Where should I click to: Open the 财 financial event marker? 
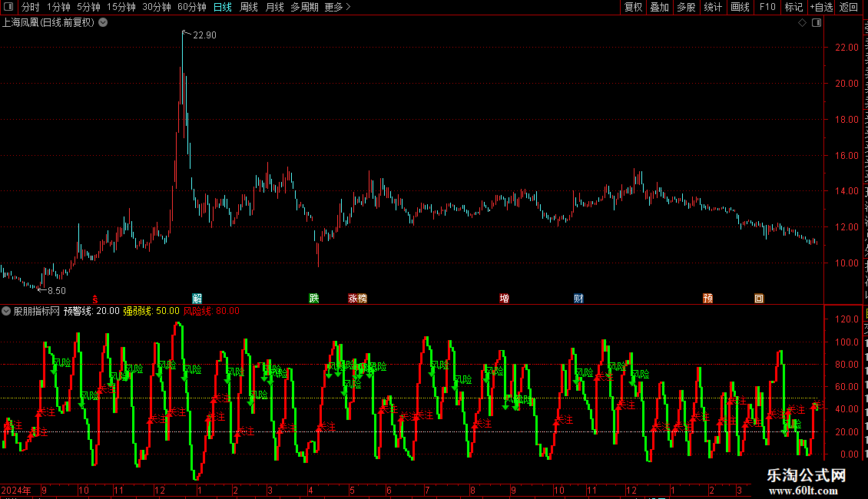578,299
